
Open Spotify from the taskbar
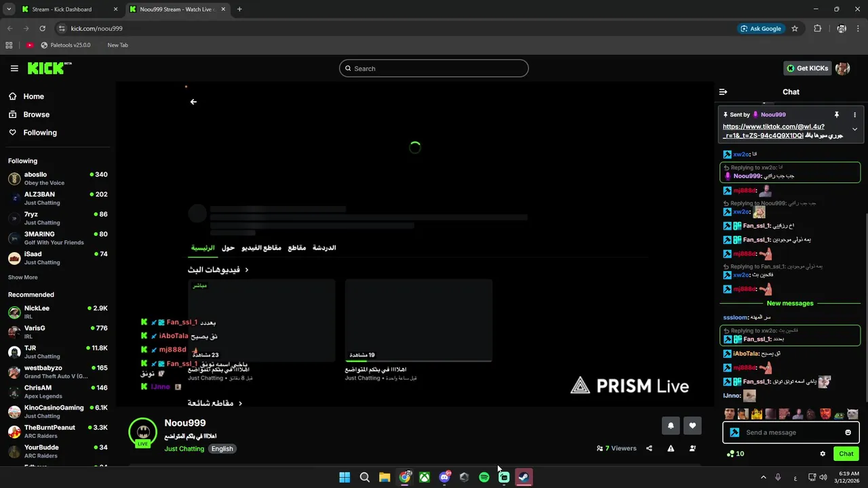[x=484, y=477]
